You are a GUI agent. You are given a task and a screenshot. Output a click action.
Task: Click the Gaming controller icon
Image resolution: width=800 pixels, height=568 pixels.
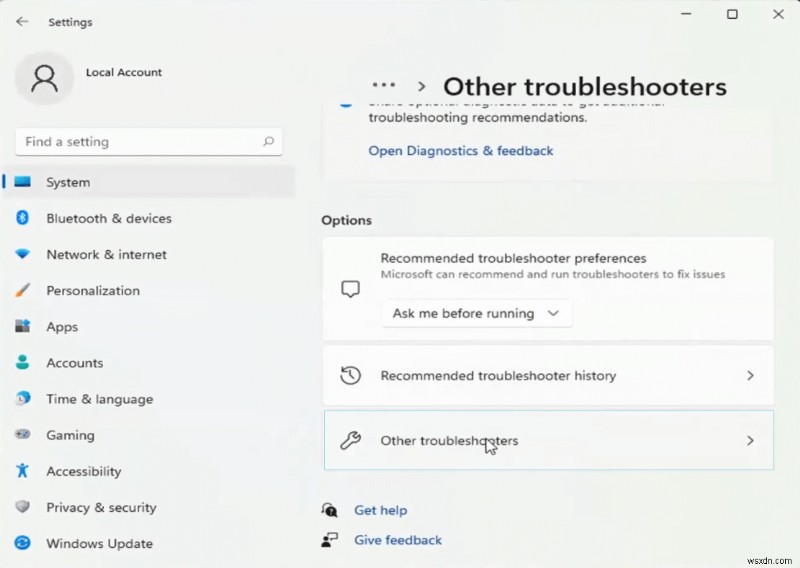[x=22, y=434]
